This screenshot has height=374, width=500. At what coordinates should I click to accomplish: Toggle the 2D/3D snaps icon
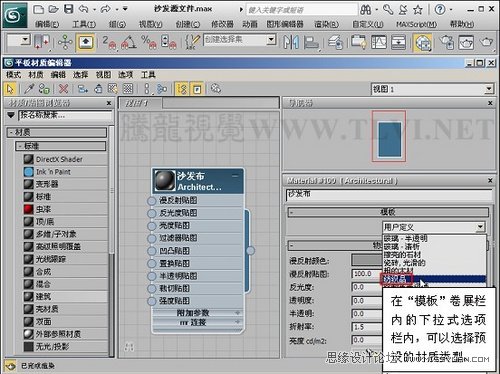tap(109, 42)
